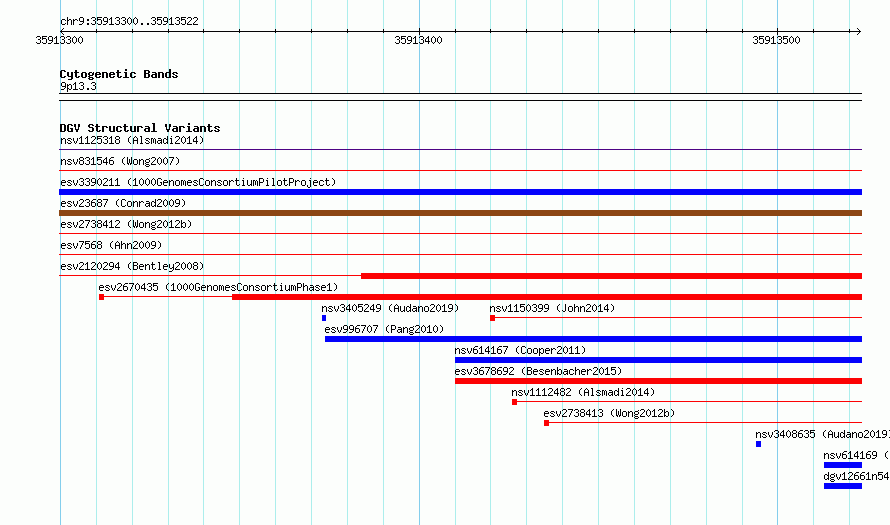Select the Cytogenetic Bands track title
The image size is (890, 525).
(x=119, y=74)
